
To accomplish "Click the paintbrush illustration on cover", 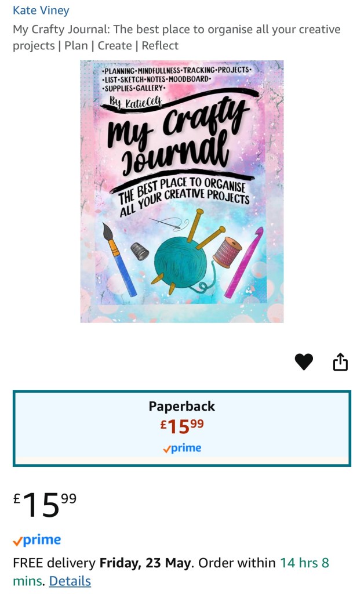I will [119, 259].
